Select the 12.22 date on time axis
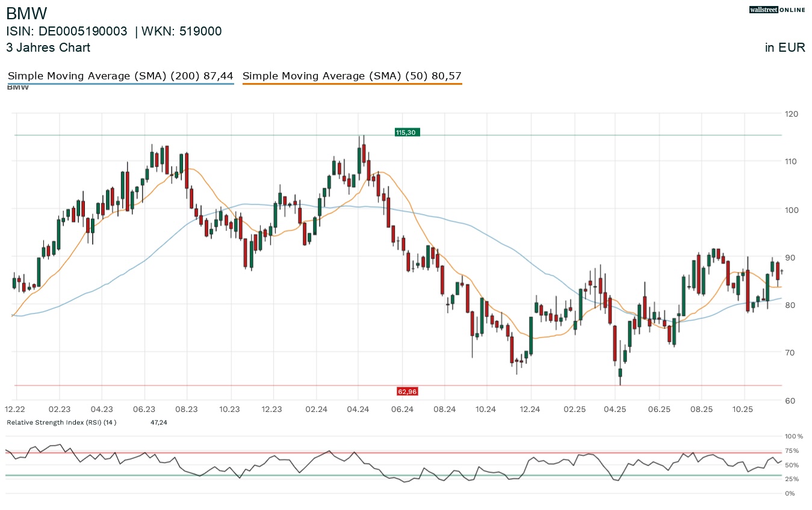This screenshot has width=812, height=510. pos(16,410)
